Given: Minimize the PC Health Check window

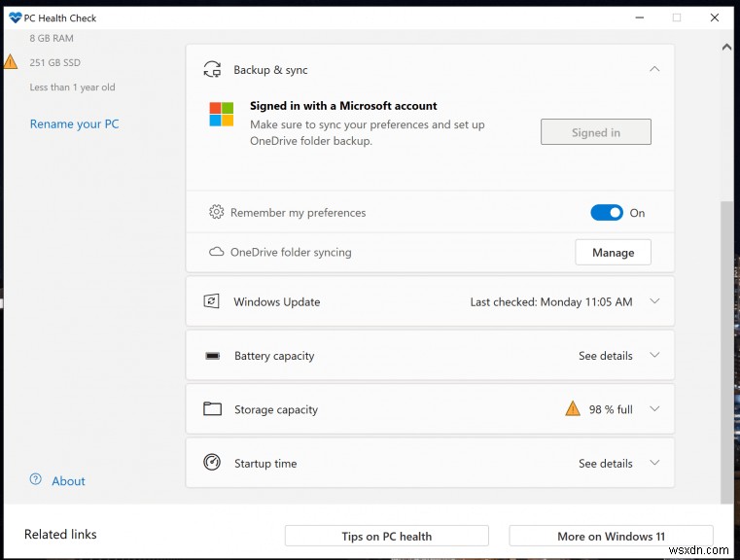Looking at the screenshot, I should [x=640, y=17].
